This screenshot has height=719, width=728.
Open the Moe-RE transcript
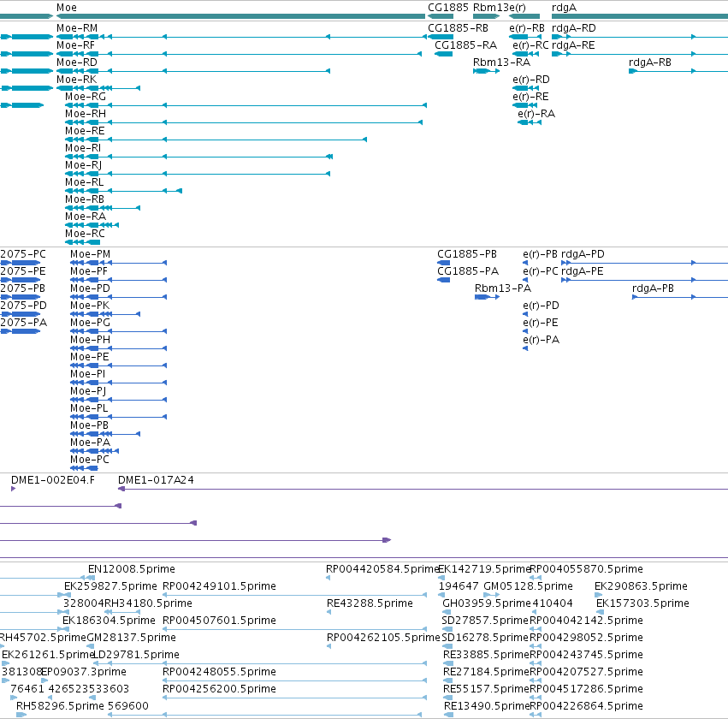pos(85,131)
